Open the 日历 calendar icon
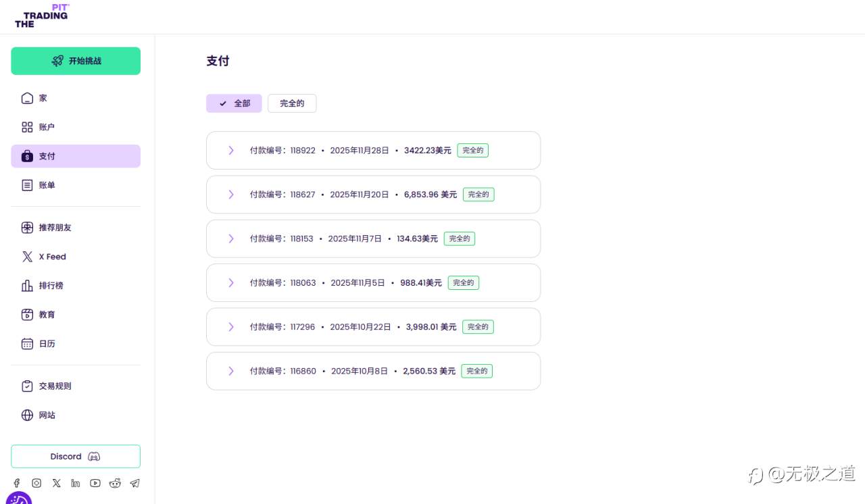 coord(27,343)
